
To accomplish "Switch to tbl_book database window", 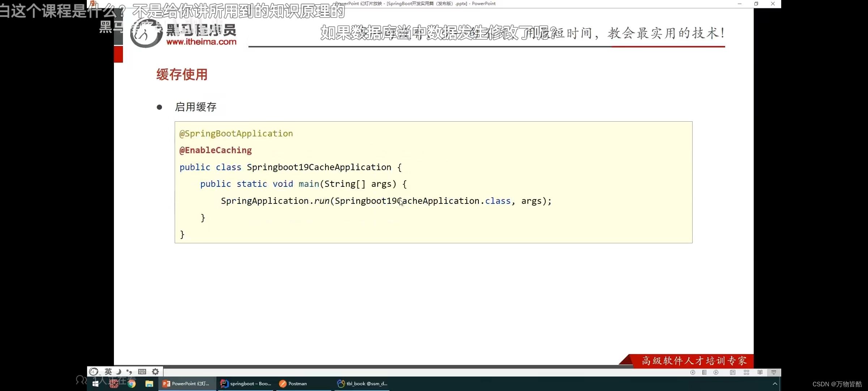I will 362,384.
